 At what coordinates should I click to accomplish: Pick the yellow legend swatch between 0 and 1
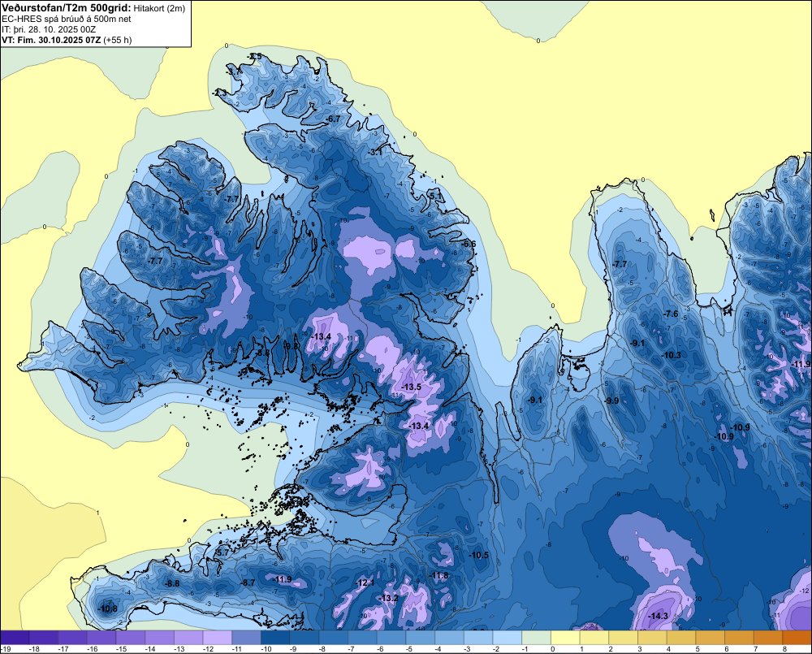tap(565, 638)
